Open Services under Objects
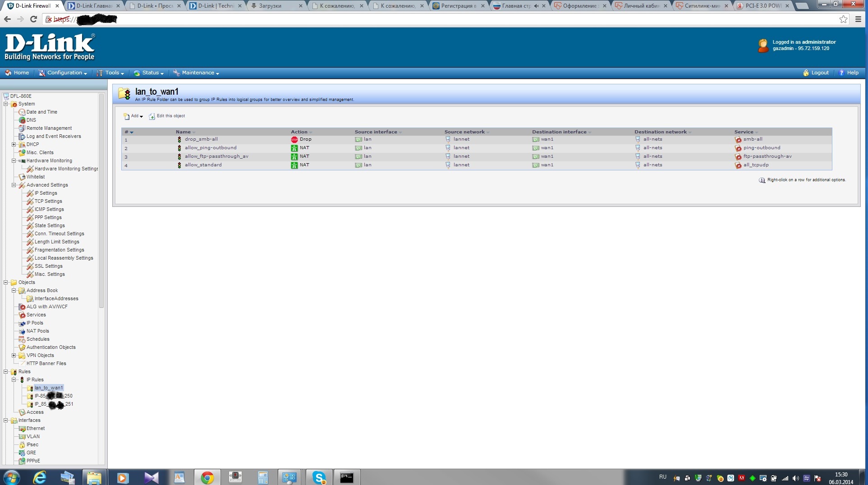The height and width of the screenshot is (485, 868). (x=36, y=315)
